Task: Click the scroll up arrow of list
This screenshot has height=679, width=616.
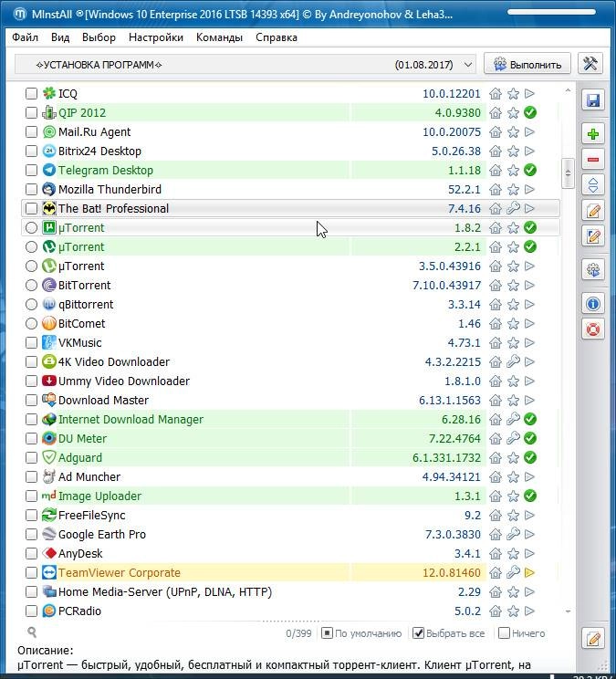Action: pyautogui.click(x=568, y=90)
